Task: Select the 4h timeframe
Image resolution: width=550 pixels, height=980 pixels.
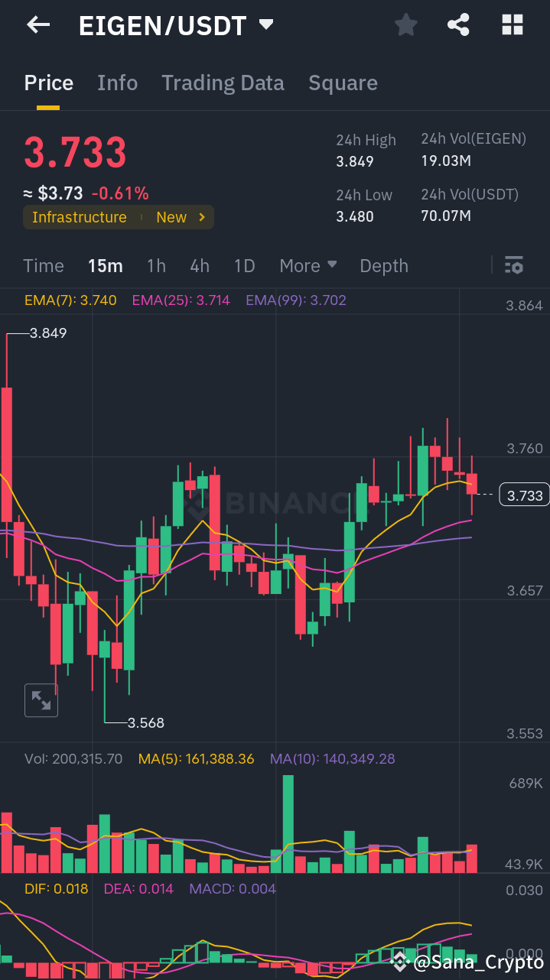Action: [x=200, y=265]
